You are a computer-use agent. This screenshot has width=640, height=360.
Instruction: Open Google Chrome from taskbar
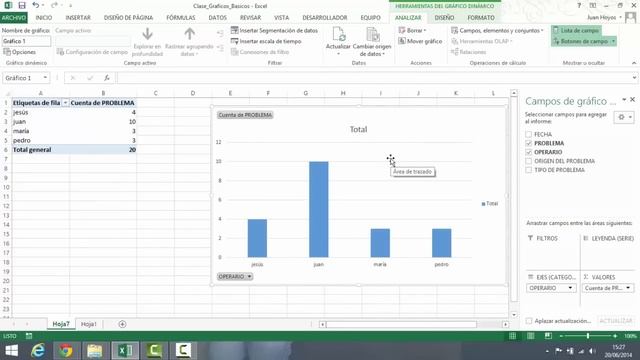[66, 351]
